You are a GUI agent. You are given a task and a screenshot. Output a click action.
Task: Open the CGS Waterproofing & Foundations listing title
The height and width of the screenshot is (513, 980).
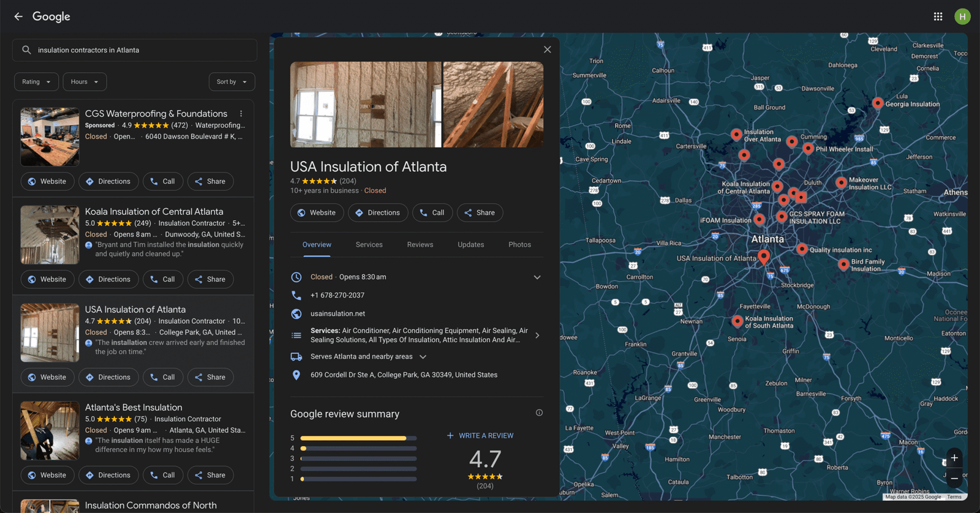156,113
